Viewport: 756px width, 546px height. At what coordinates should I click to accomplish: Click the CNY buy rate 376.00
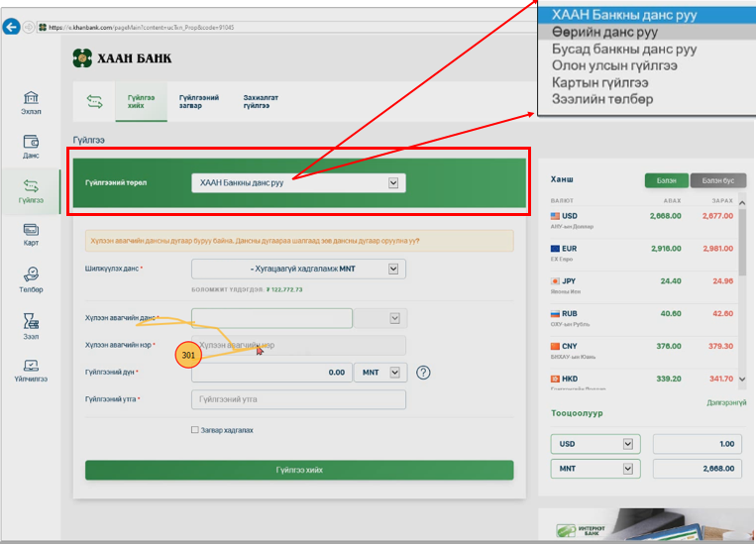(x=669, y=346)
